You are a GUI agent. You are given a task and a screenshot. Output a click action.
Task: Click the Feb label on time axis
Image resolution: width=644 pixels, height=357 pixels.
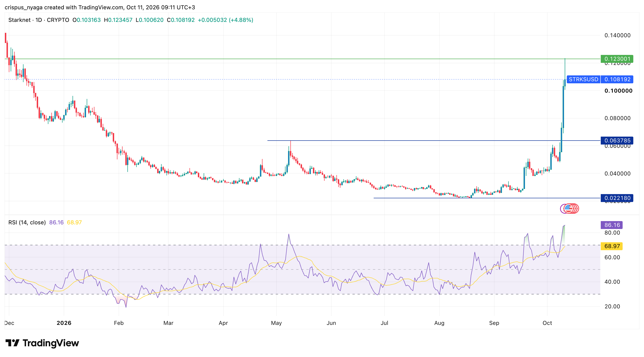pos(119,323)
